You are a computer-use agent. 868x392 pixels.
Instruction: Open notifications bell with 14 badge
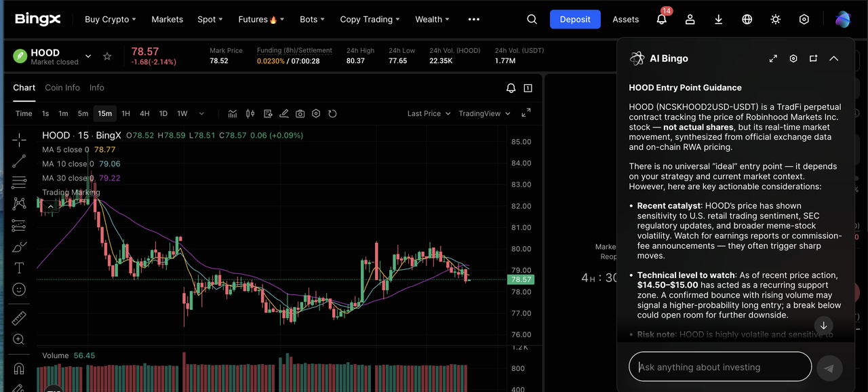661,19
